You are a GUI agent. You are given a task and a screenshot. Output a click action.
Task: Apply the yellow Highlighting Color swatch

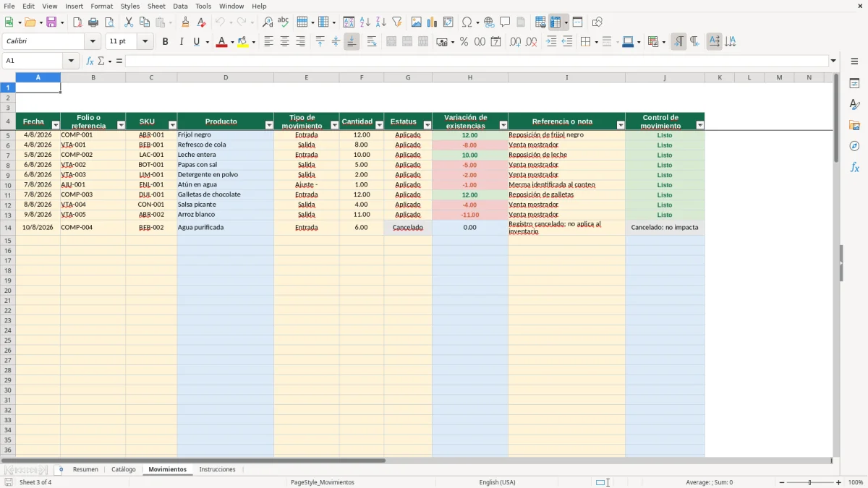coord(243,42)
